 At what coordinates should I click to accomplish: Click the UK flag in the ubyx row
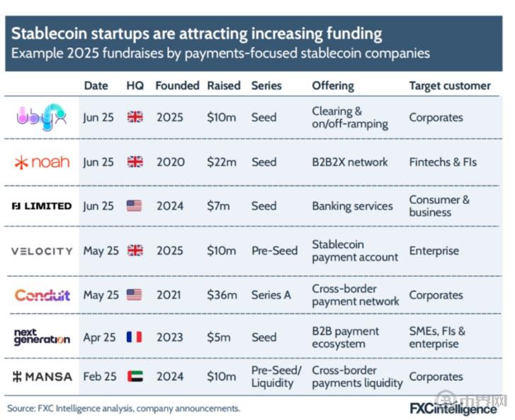click(135, 117)
